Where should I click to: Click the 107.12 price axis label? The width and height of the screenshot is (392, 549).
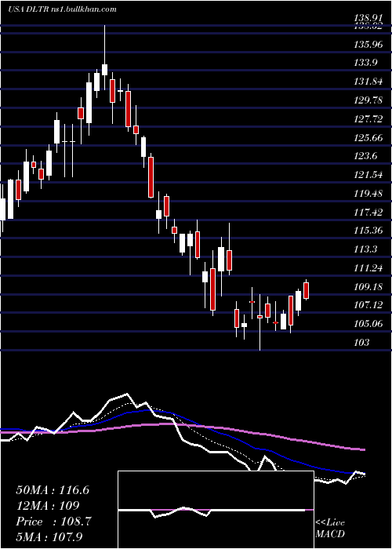point(370,305)
